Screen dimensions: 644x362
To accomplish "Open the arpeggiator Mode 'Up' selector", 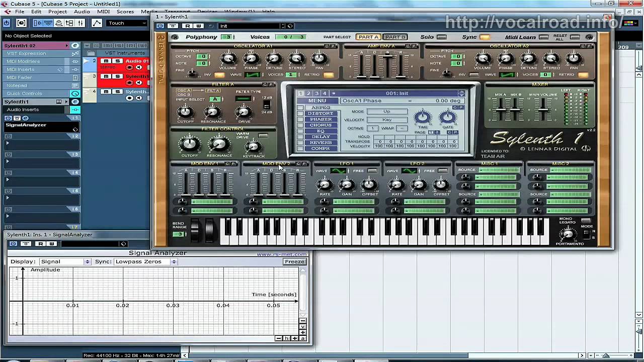I will [386, 112].
